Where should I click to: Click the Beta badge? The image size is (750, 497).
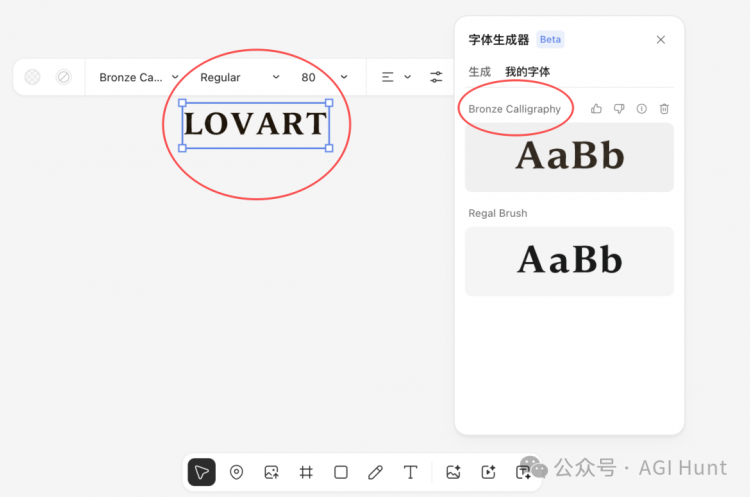[550, 40]
